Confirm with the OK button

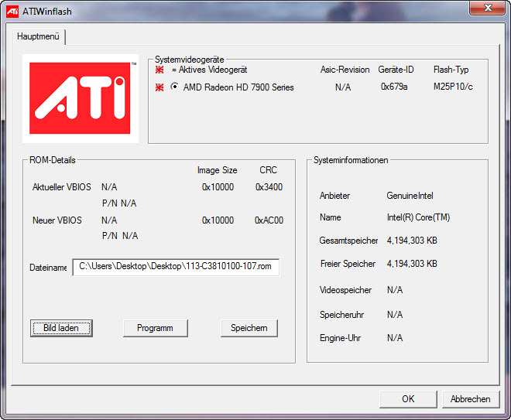(x=408, y=399)
